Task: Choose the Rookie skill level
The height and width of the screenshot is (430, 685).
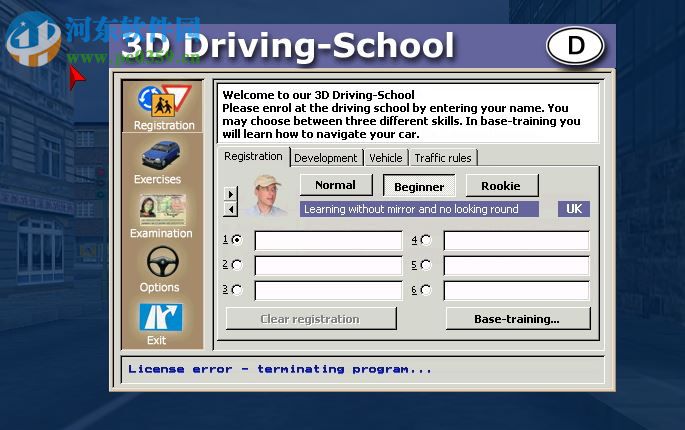Action: (501, 186)
